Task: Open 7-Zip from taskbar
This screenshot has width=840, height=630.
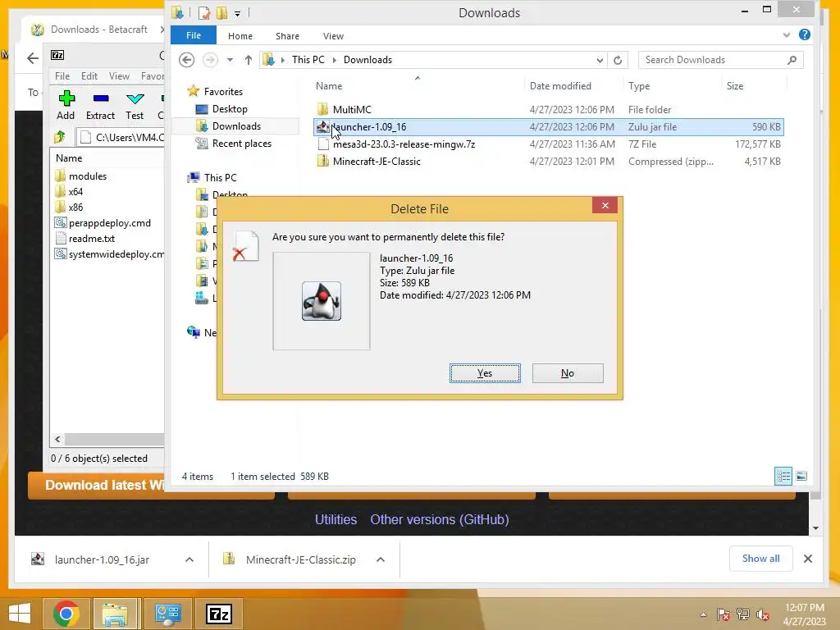Action: 219,614
